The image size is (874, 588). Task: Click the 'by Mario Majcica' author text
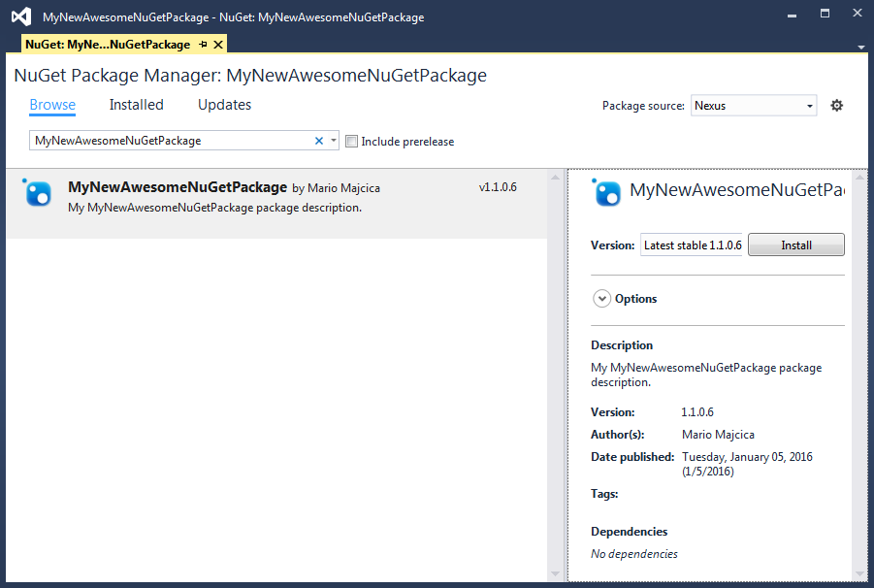336,188
